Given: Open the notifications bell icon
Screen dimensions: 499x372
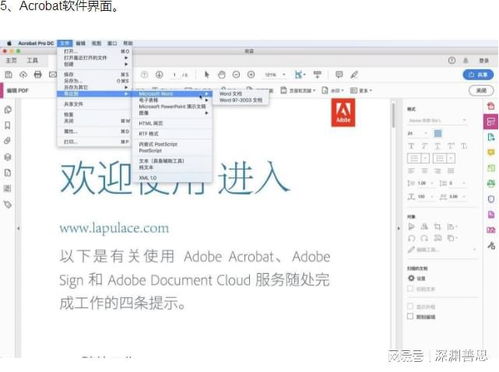Looking at the screenshot, I should click(x=466, y=60).
